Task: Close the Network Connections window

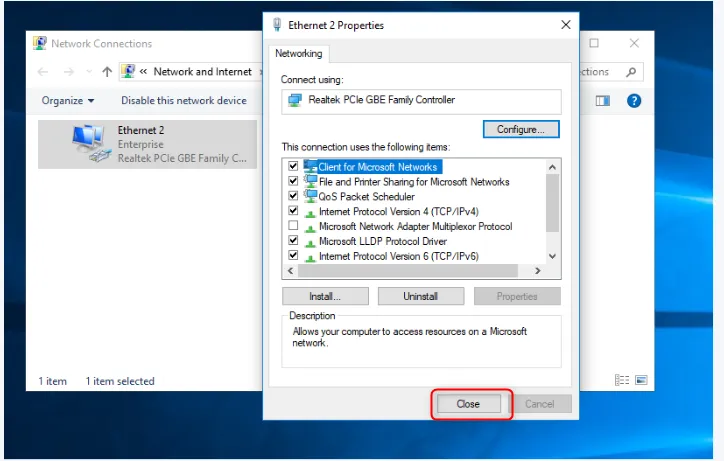Action: click(x=634, y=43)
